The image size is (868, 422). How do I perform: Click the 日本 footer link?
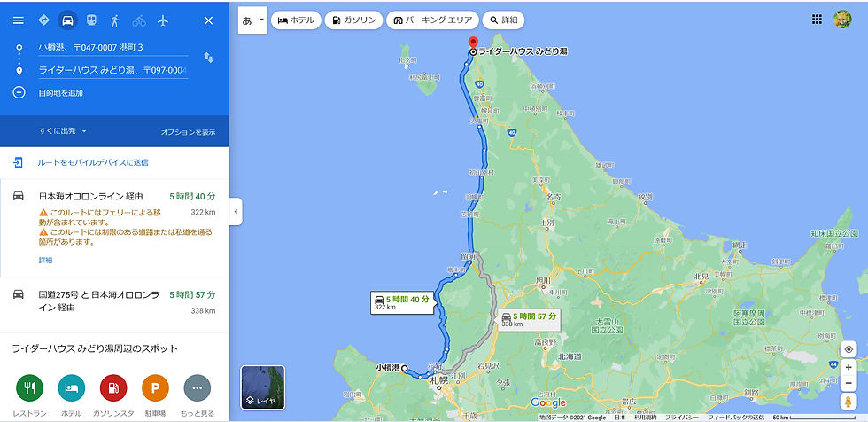point(619,418)
